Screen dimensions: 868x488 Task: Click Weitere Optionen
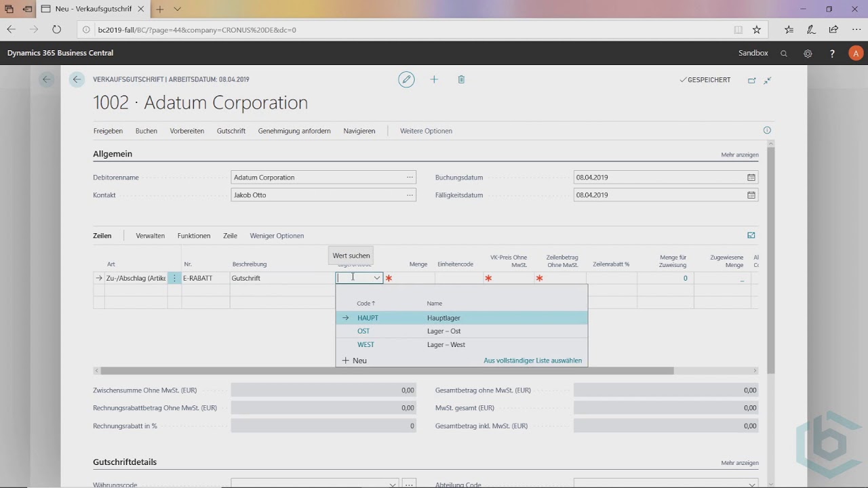(426, 131)
